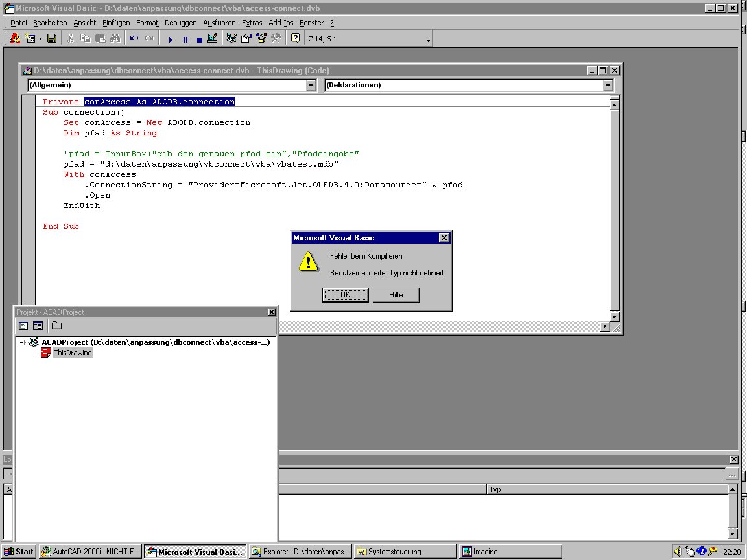Click the Redo arrow icon

coord(149,39)
